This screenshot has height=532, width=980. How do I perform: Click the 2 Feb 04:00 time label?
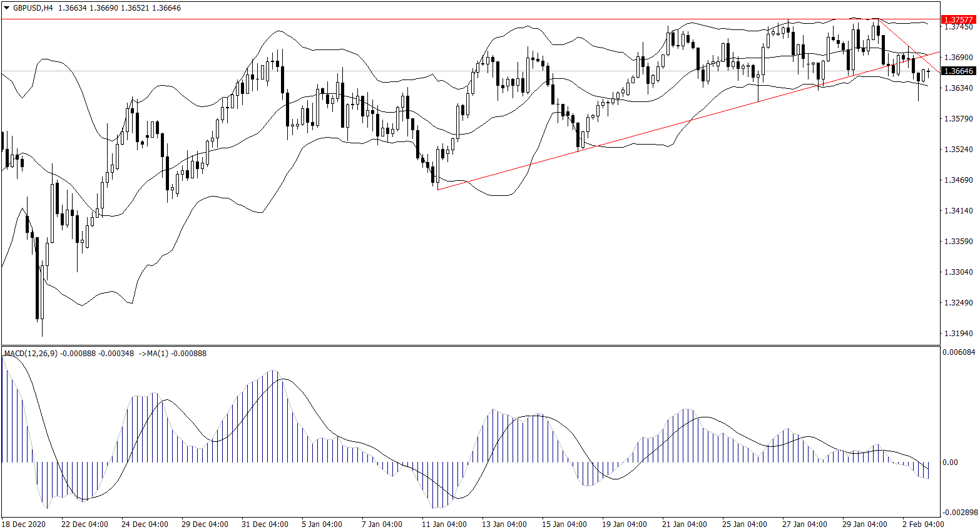click(x=923, y=524)
